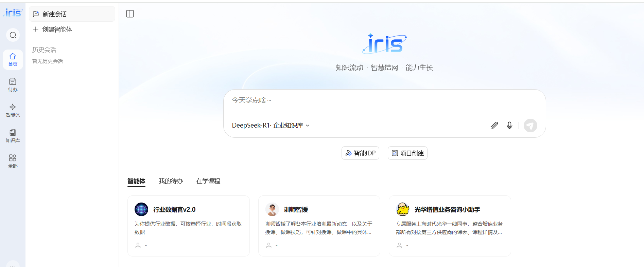Screen dimensions: 644x267
Task: Click the large iris logo in center
Action: tap(384, 44)
